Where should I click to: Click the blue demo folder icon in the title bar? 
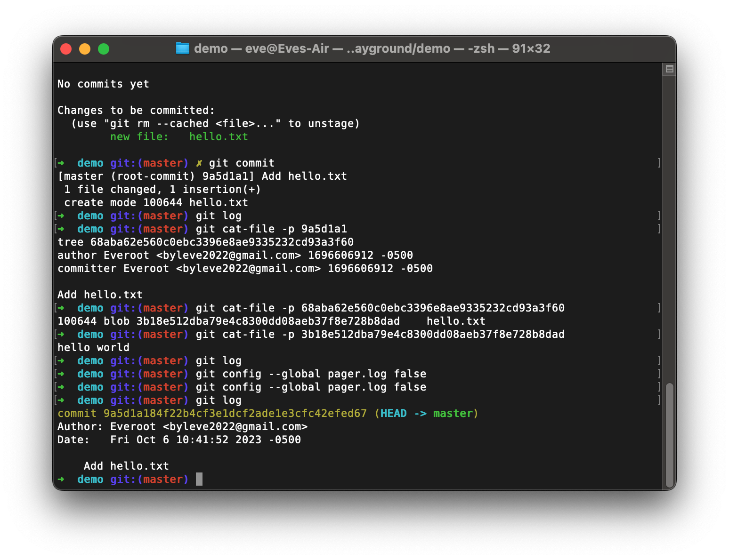[x=182, y=48]
